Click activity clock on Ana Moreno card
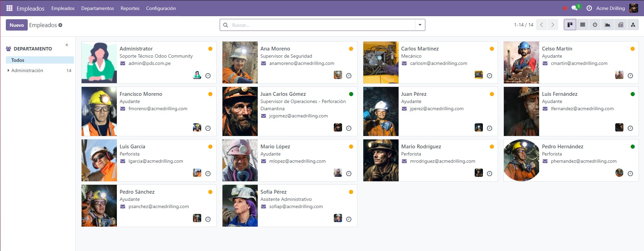 (349, 76)
